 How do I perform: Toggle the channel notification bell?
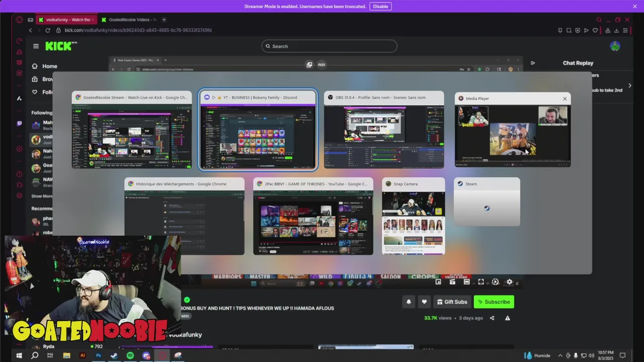(409, 302)
